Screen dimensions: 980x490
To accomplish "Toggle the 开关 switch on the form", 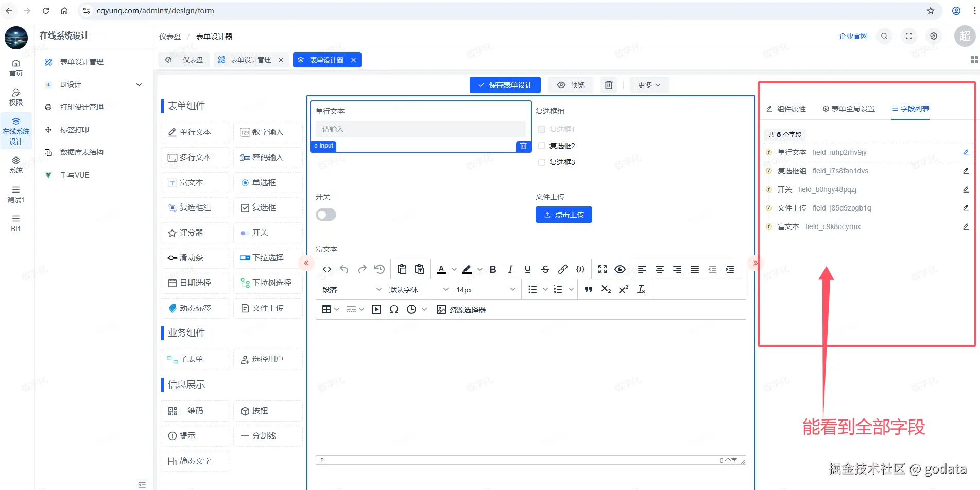I will coord(326,215).
